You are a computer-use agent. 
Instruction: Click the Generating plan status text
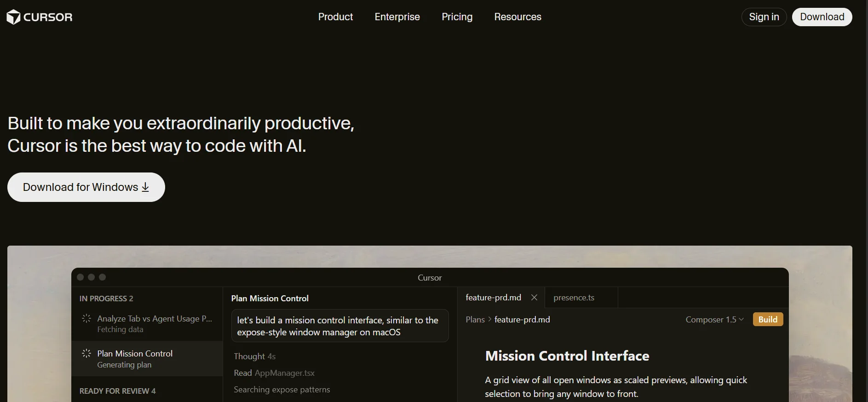pos(124,365)
